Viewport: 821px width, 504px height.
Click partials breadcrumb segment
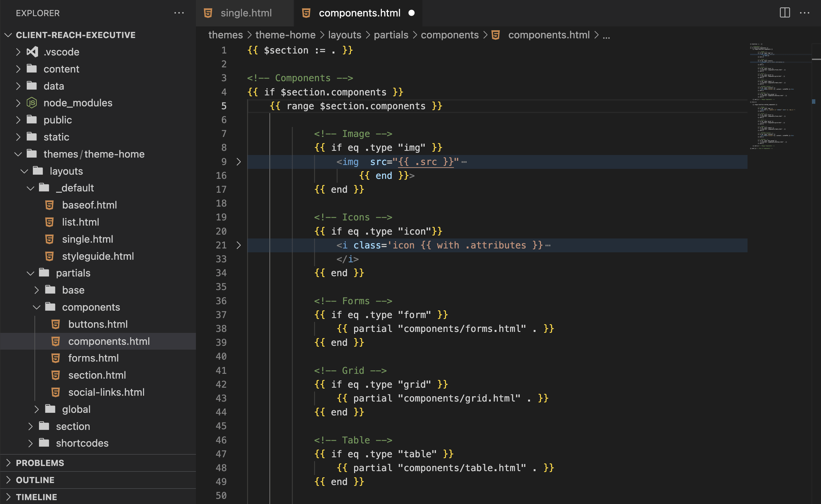391,35
